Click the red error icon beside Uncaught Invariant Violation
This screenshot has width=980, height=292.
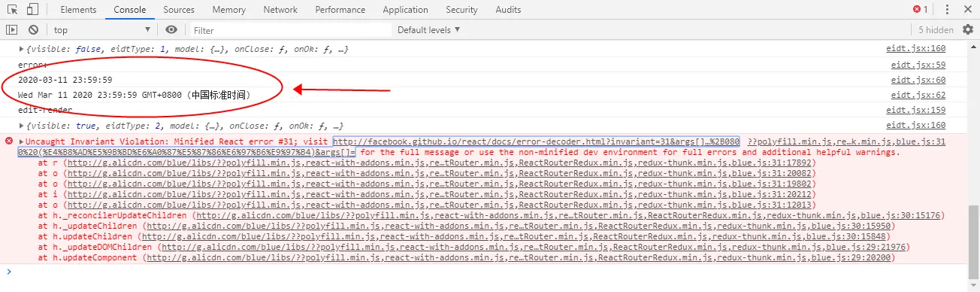(9, 141)
